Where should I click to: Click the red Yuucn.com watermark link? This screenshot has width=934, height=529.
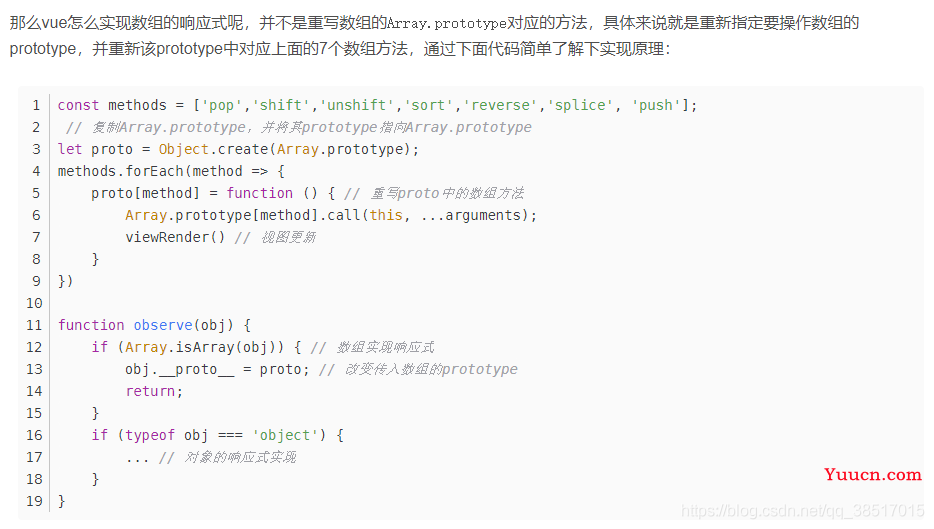tap(873, 475)
